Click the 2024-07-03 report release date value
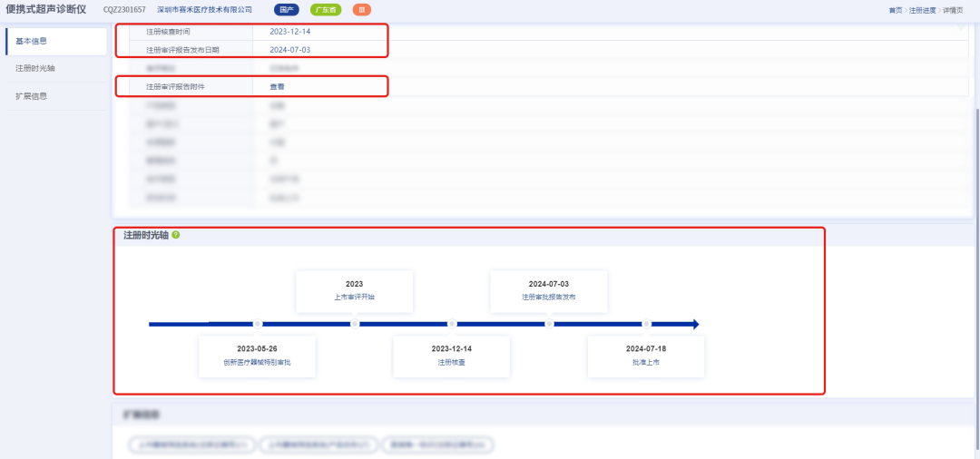Screen dimensions: 980x459 pyautogui.click(x=289, y=50)
